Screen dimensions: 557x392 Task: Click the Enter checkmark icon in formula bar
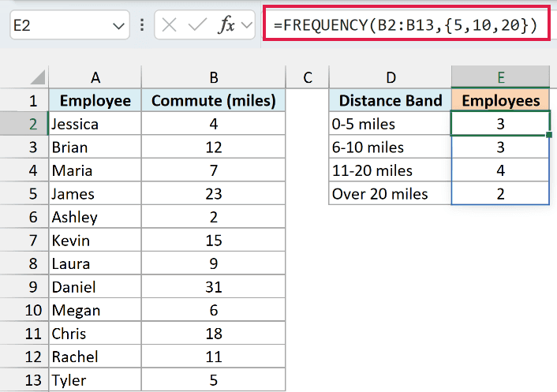click(197, 25)
